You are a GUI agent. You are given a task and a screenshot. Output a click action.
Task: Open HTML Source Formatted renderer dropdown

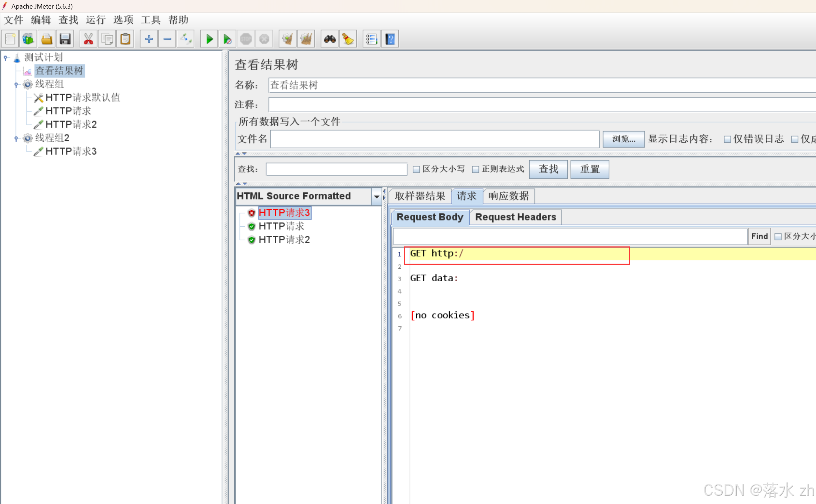click(x=376, y=196)
